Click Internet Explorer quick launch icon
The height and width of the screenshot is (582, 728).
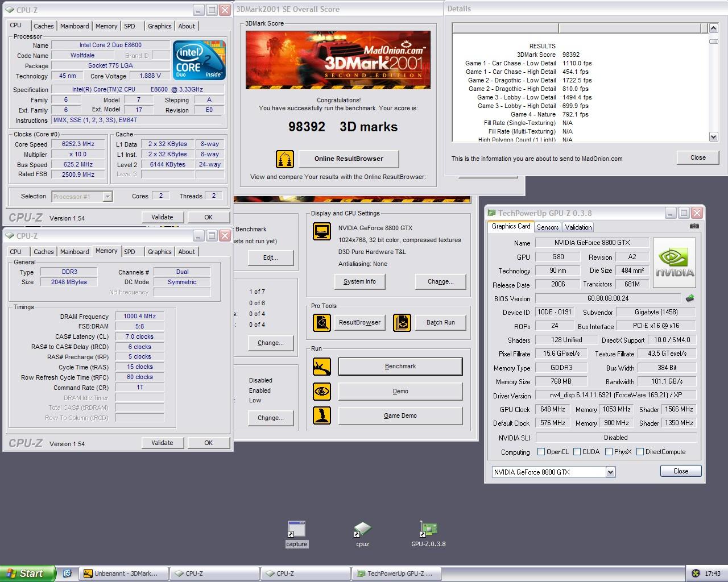coord(67,573)
